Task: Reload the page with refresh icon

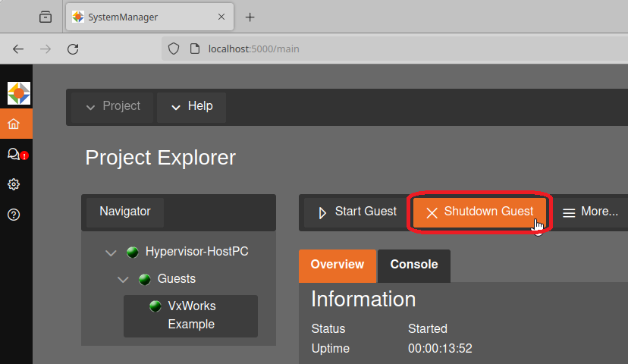Action: point(73,49)
